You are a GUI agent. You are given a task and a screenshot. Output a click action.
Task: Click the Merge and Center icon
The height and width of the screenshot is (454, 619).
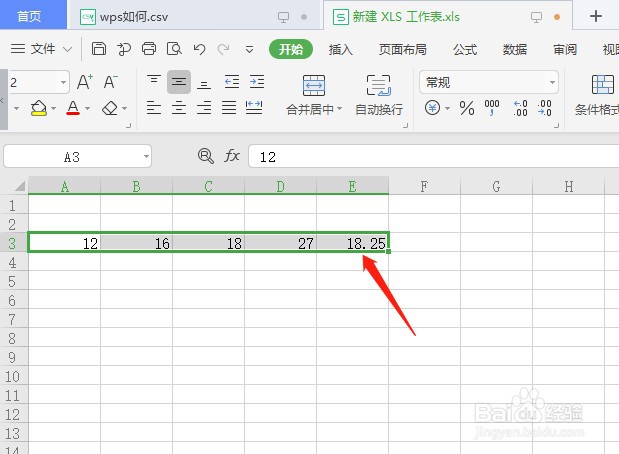click(314, 85)
